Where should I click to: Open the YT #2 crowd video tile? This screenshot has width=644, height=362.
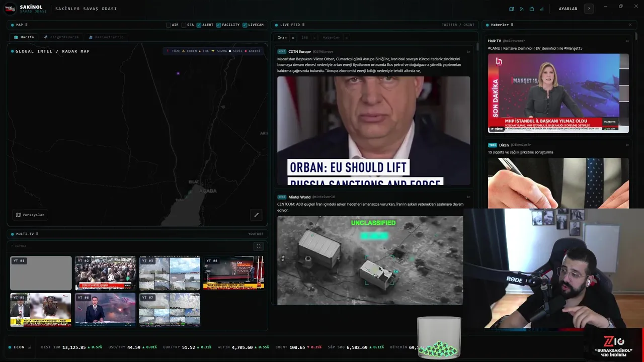pyautogui.click(x=105, y=273)
